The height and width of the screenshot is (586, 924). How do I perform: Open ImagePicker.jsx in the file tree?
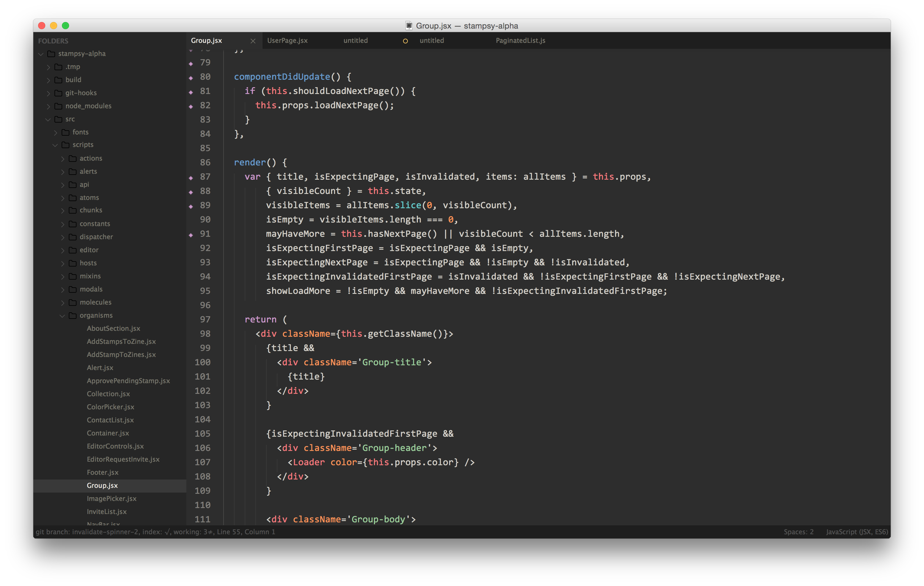[111, 498]
